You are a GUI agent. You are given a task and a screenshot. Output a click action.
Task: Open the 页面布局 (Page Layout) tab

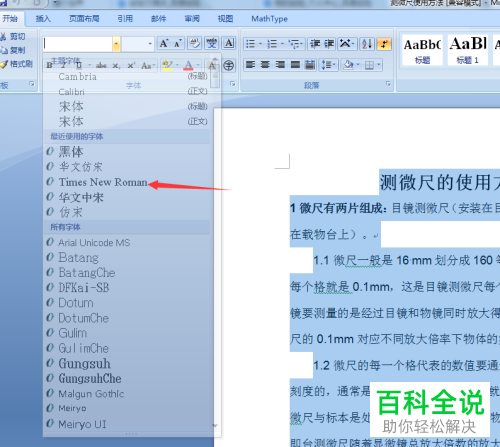[x=84, y=19]
